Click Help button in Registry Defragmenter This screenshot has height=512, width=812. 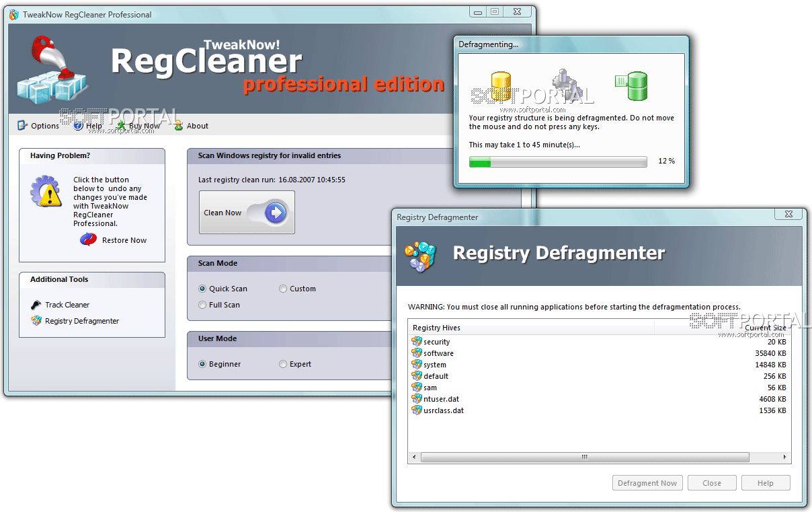coord(766,483)
